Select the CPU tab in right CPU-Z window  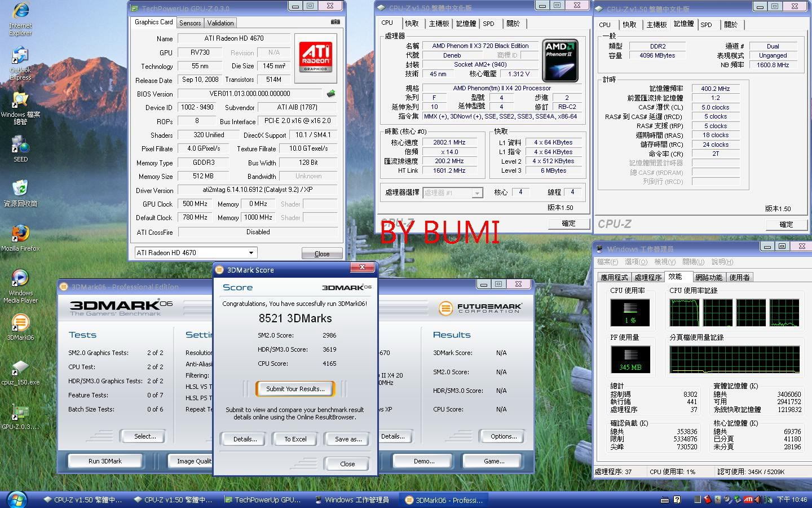click(604, 25)
